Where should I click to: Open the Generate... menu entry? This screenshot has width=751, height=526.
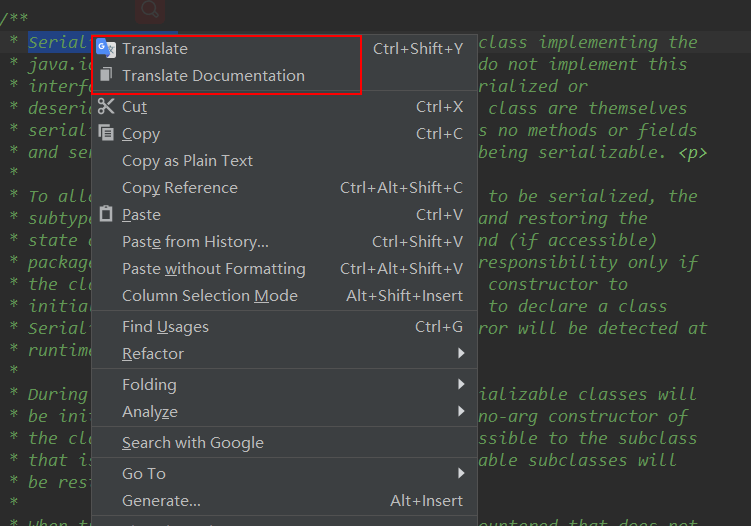pyautogui.click(x=161, y=500)
